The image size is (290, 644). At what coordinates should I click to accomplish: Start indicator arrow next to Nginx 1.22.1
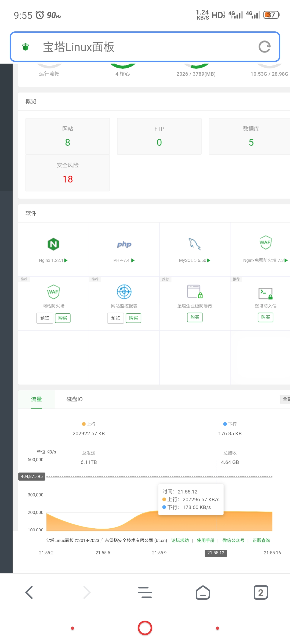coord(66,260)
